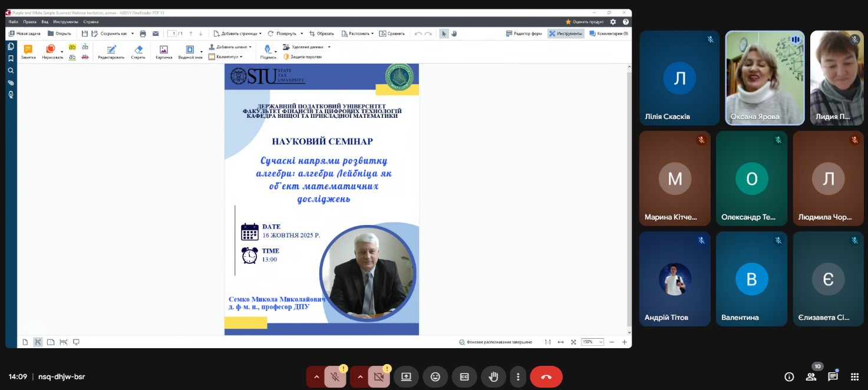The image size is (868, 390).
Task: Click the Стереть eraser tool
Action: tap(138, 52)
